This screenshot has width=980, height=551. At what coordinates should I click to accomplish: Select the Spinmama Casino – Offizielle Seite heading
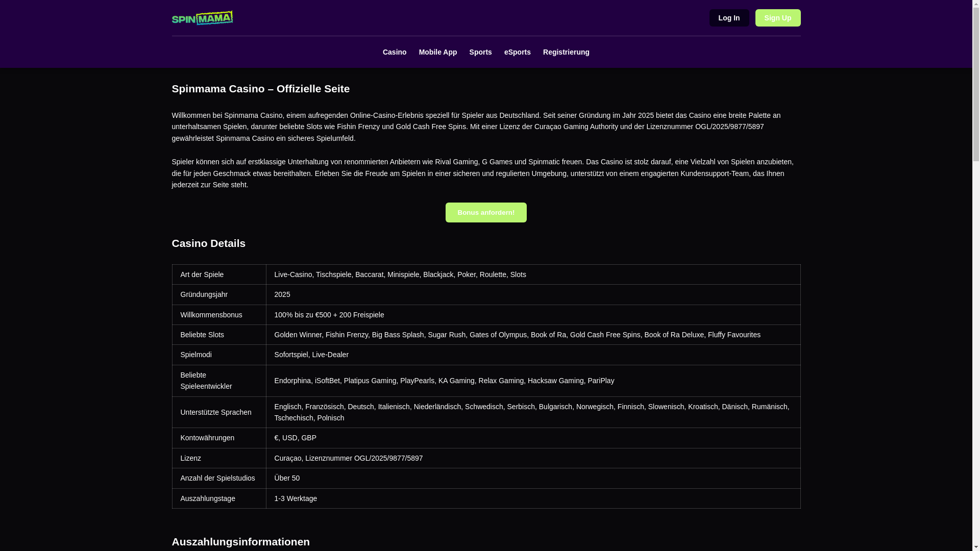(x=260, y=89)
